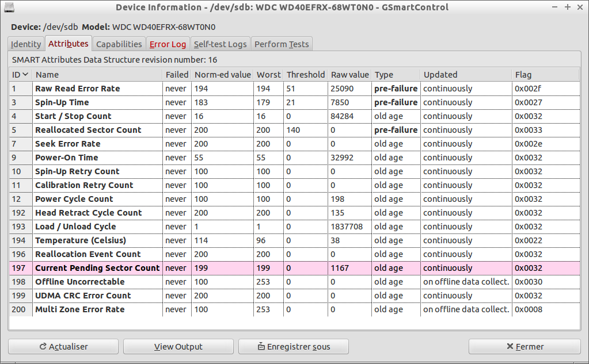The width and height of the screenshot is (589, 364).
Task: Select the Offline Uncorrectable row
Action: (x=295, y=282)
